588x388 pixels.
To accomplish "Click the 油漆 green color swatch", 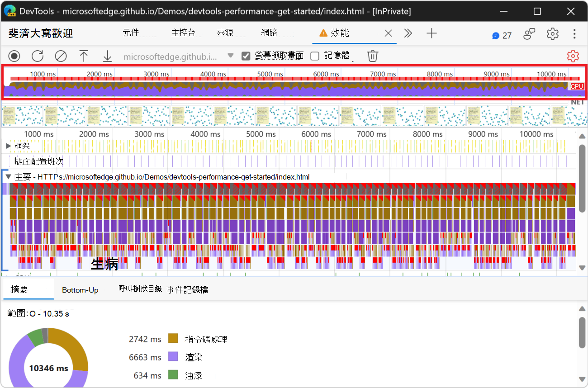I will [173, 375].
